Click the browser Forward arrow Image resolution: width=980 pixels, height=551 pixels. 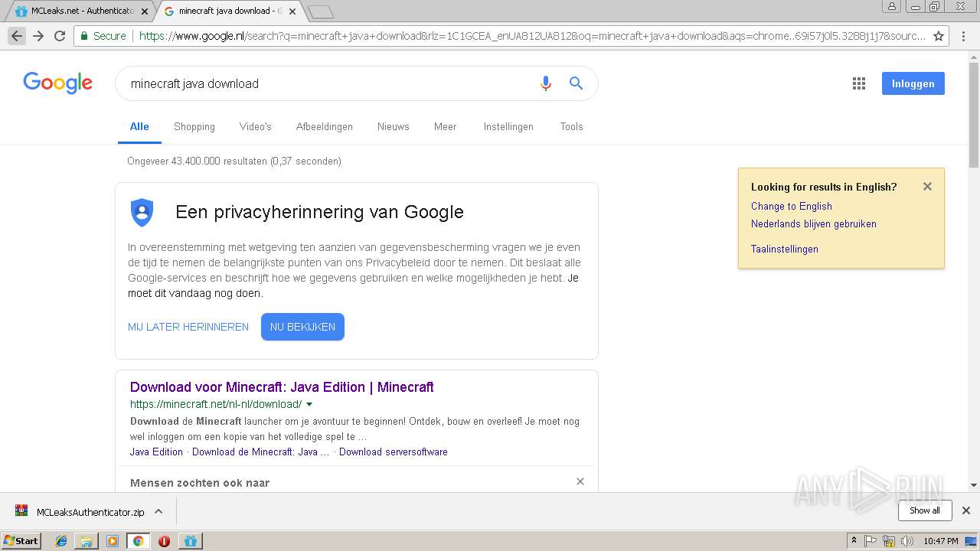38,36
